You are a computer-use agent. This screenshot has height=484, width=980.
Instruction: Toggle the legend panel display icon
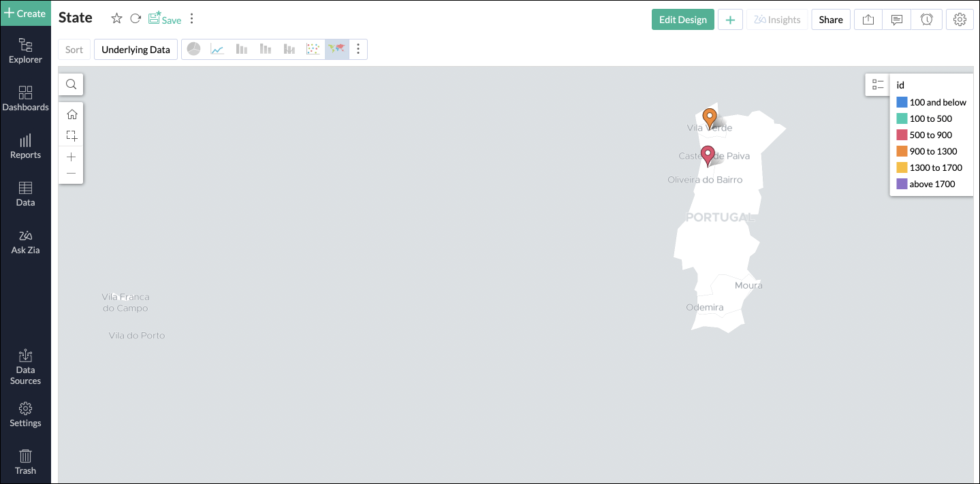click(x=878, y=84)
